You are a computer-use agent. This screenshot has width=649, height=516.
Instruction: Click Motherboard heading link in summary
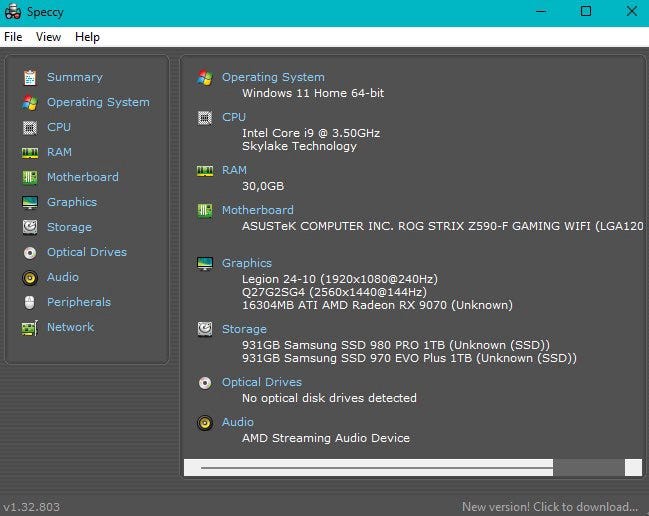click(x=258, y=210)
